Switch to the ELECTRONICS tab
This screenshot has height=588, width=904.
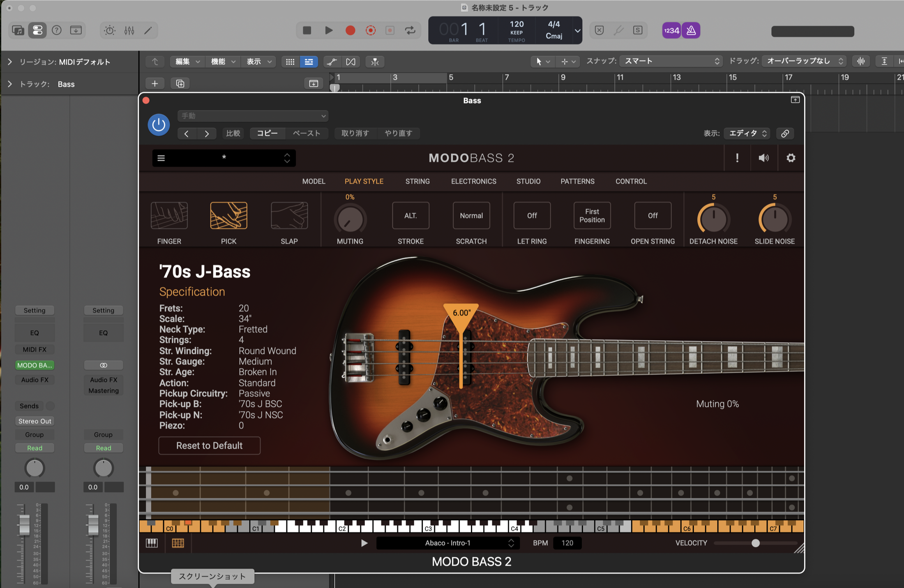coord(473,182)
